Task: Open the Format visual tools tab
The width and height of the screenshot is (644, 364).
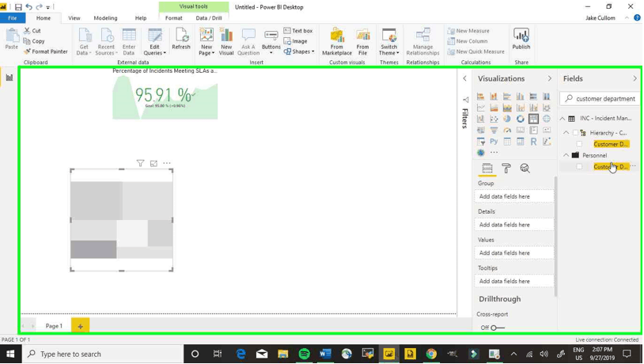Action: pyautogui.click(x=174, y=18)
